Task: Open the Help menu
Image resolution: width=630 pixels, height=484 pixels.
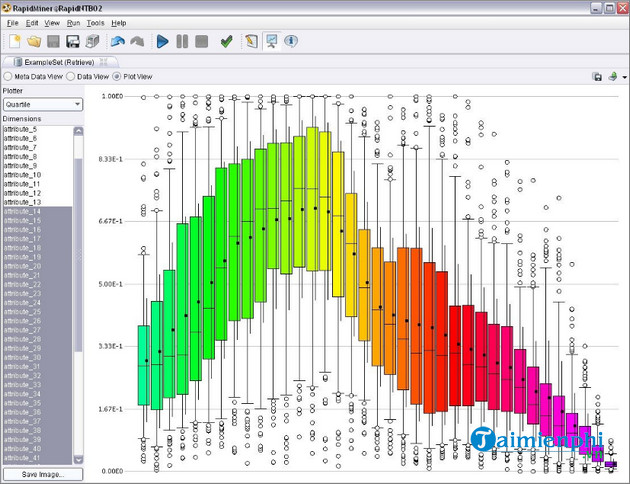Action: [x=119, y=23]
